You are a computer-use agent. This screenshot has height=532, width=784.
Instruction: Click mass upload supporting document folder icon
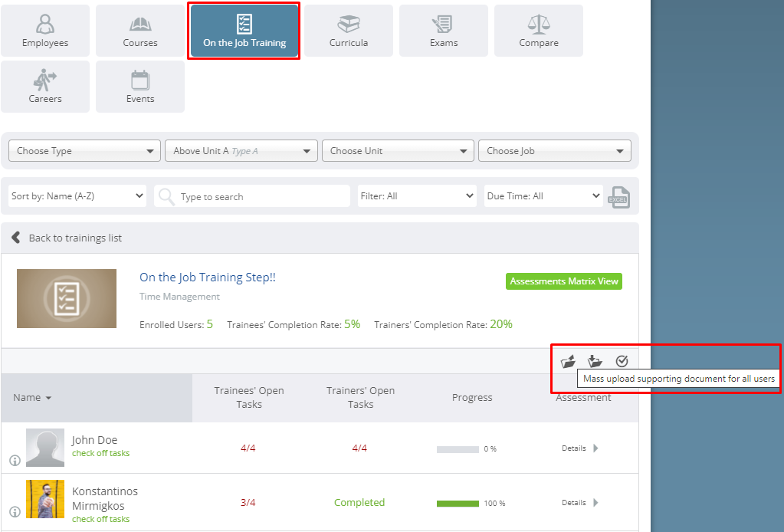pos(568,361)
